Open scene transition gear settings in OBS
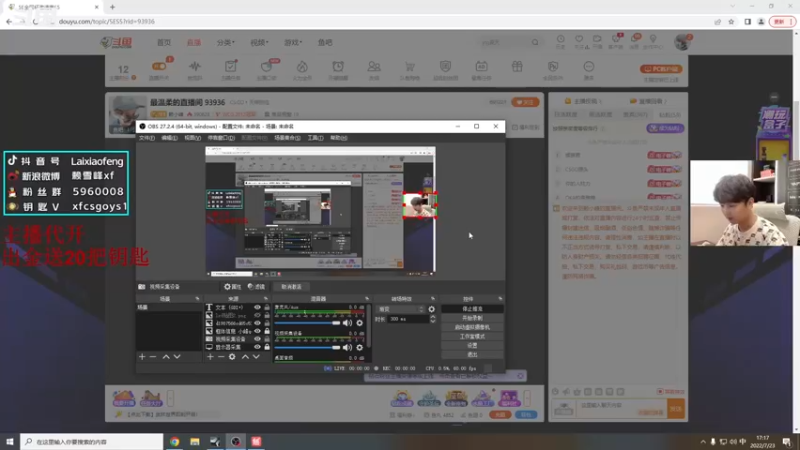The width and height of the screenshot is (800, 450). point(432,309)
